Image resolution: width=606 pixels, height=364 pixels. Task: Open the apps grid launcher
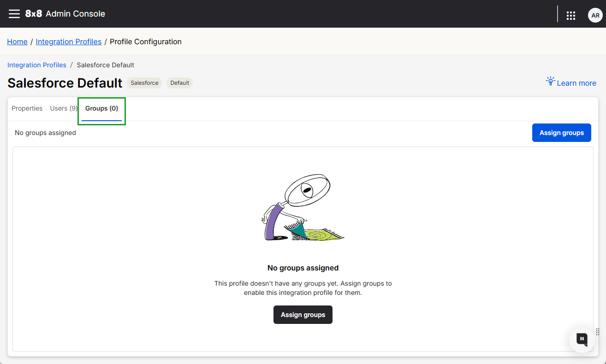571,16
